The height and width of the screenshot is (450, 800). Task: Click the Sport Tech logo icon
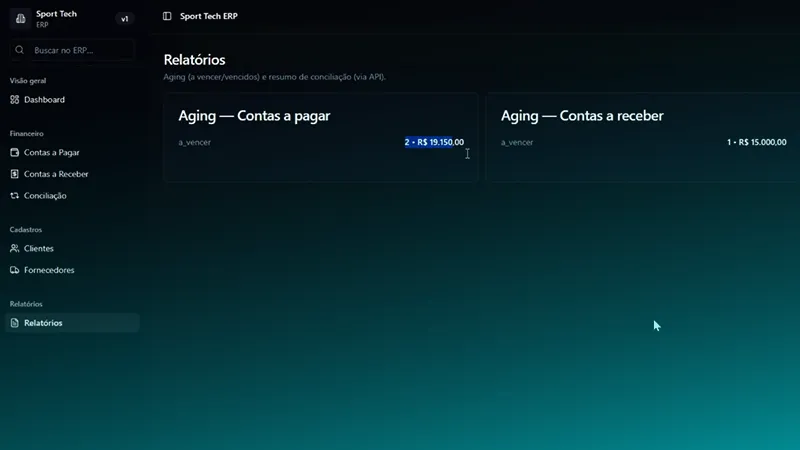[x=20, y=19]
